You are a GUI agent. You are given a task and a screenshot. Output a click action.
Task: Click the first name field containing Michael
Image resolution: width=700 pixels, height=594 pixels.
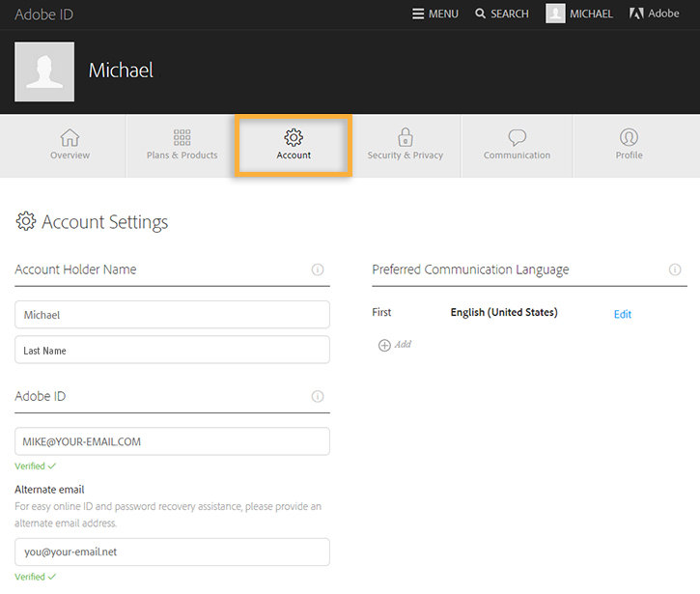[172, 315]
